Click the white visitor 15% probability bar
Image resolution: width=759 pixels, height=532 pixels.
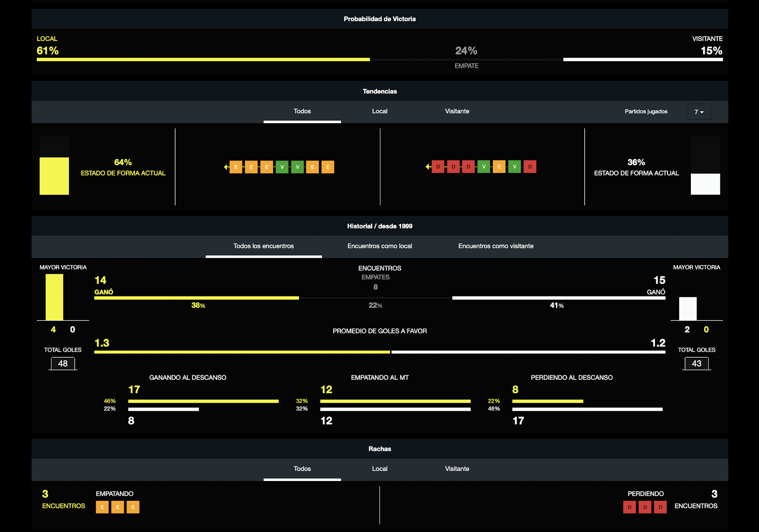click(x=643, y=60)
